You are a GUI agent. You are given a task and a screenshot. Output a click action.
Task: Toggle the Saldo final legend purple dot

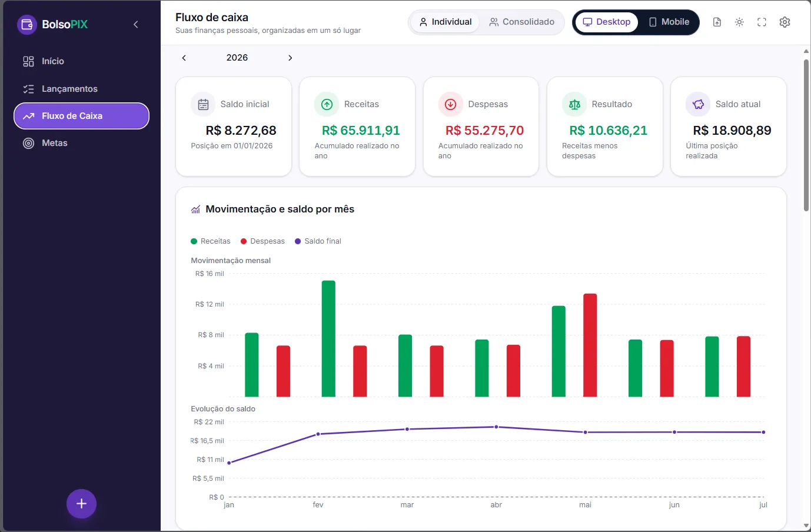point(298,241)
